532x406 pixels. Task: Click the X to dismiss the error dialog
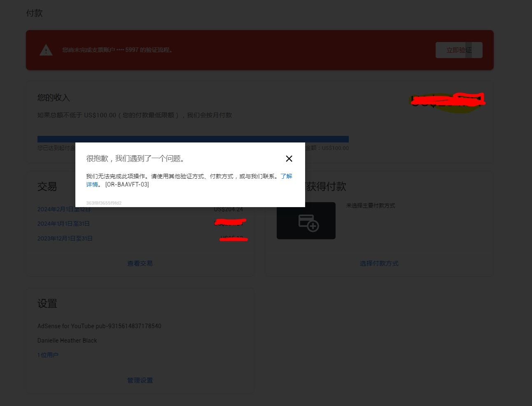click(289, 159)
